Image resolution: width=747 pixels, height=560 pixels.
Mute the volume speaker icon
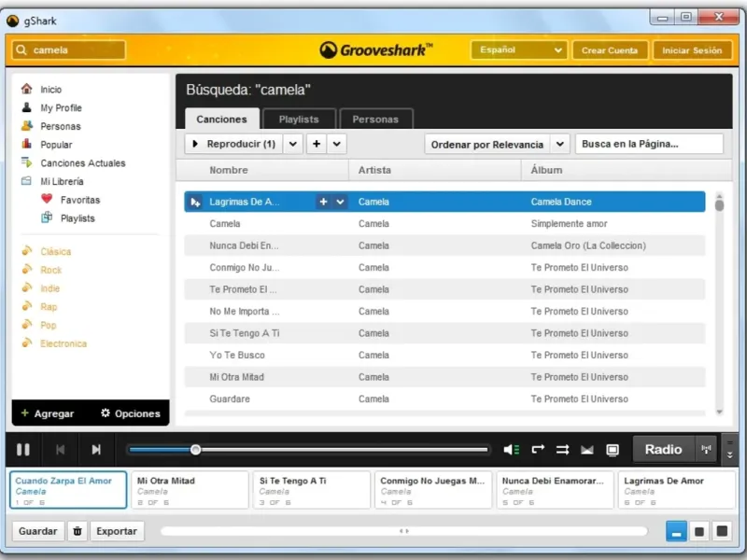pos(511,450)
